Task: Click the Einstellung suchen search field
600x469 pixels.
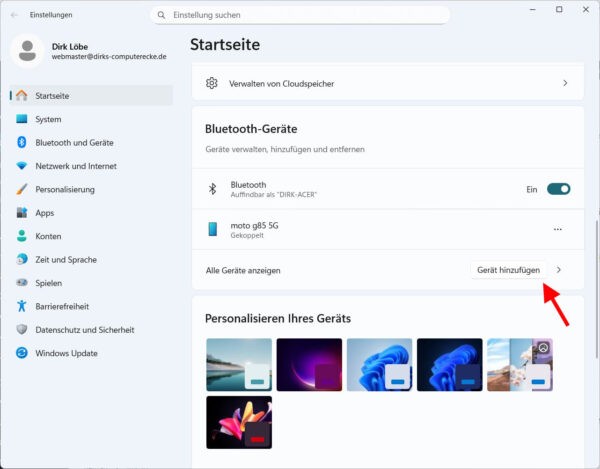Action: coord(300,16)
